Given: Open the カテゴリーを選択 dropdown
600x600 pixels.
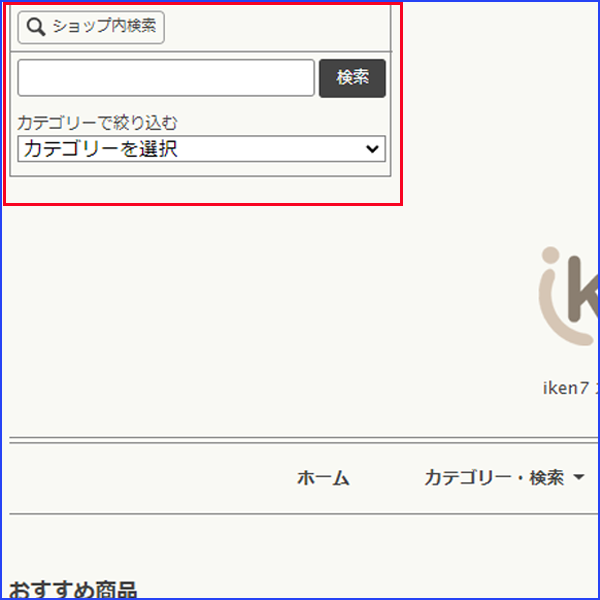Looking at the screenshot, I should click(x=200, y=149).
